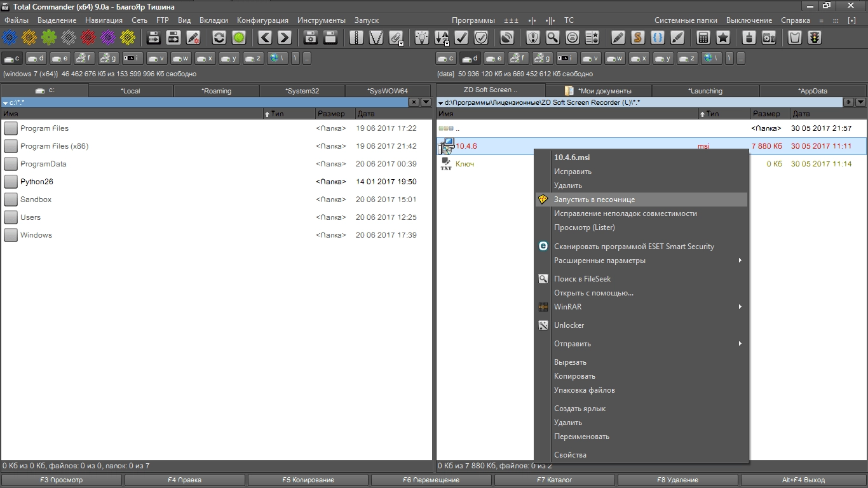The image size is (868, 488).
Task: Click the shield with checkmark icon
Action: (x=482, y=37)
